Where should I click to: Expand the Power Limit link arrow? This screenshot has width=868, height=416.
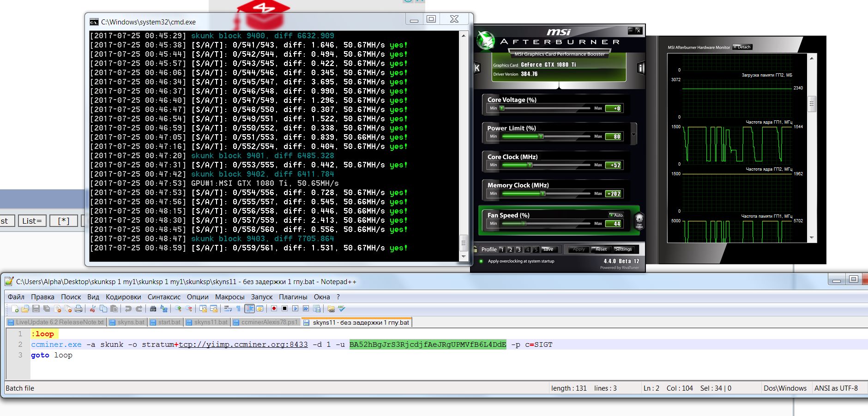[x=633, y=134]
